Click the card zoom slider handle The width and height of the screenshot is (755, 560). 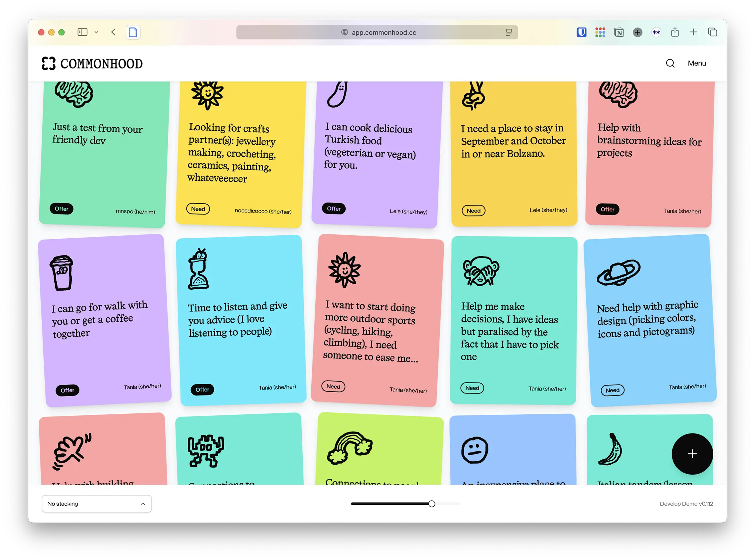click(431, 504)
